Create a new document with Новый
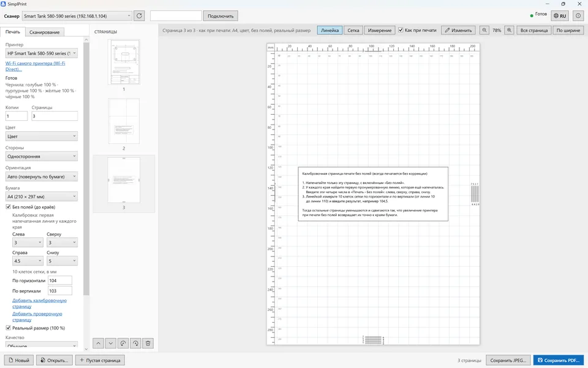588x368 pixels. (19, 360)
